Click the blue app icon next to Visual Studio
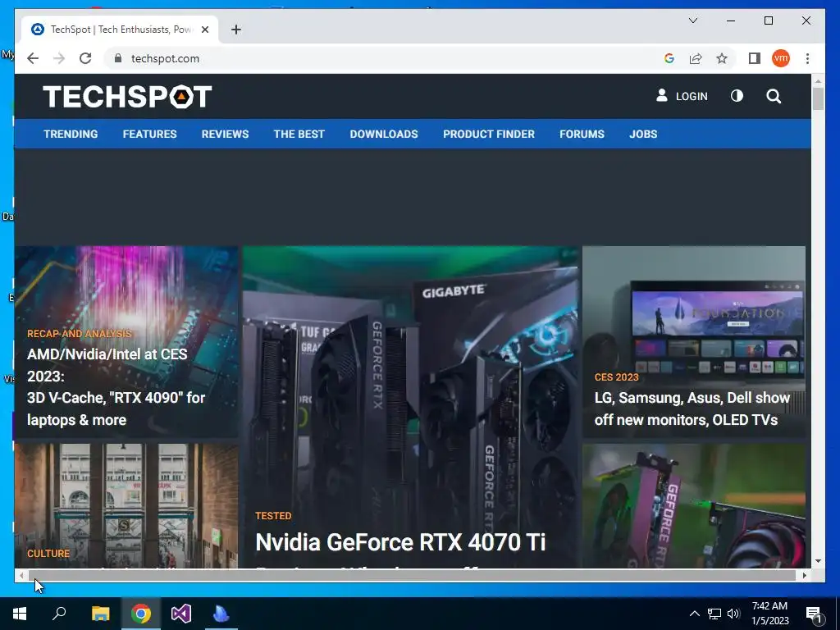840x630 pixels. point(221,614)
